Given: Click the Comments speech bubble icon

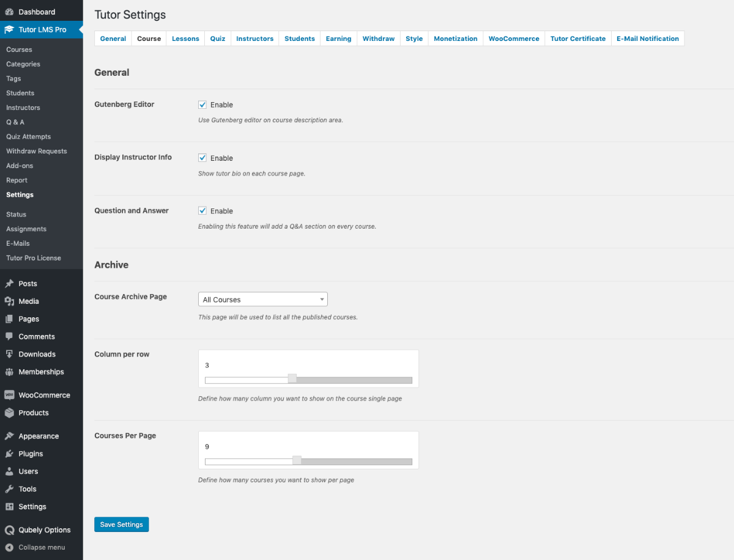Looking at the screenshot, I should pos(9,337).
